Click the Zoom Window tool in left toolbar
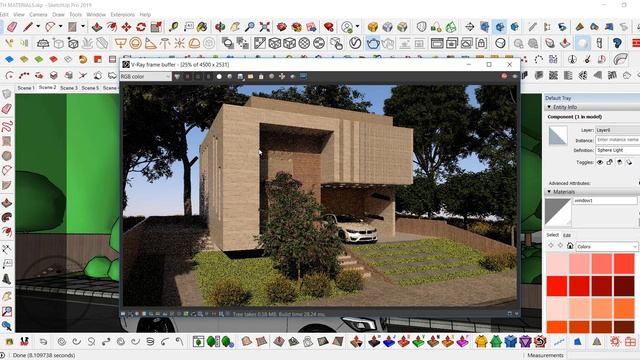The height and width of the screenshot is (360, 640). 7,312
